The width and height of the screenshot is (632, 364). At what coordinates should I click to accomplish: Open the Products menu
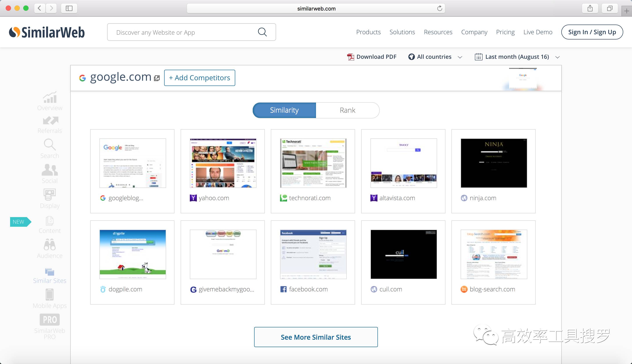368,32
